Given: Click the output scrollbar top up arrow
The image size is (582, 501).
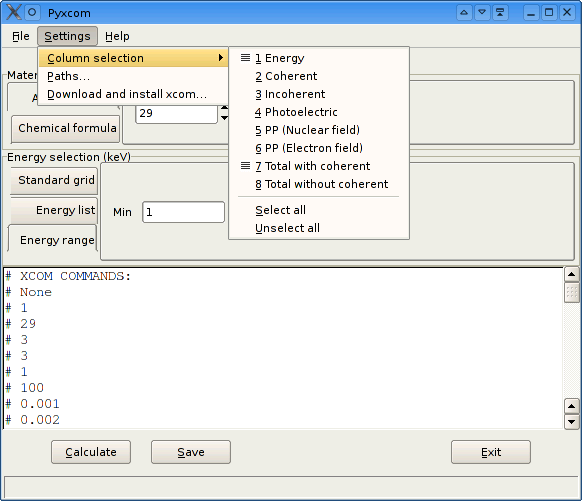Looking at the screenshot, I should (x=572, y=275).
